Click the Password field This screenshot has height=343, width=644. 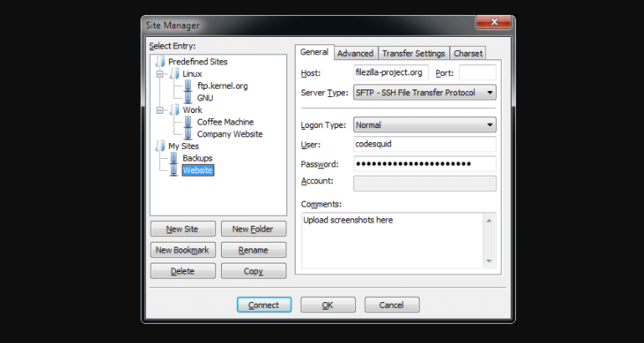click(425, 164)
